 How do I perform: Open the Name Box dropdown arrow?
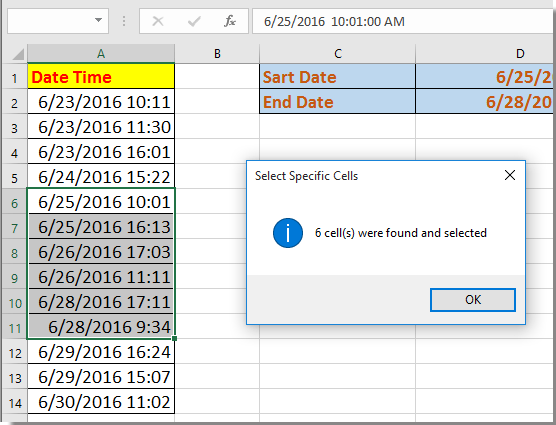tap(98, 21)
